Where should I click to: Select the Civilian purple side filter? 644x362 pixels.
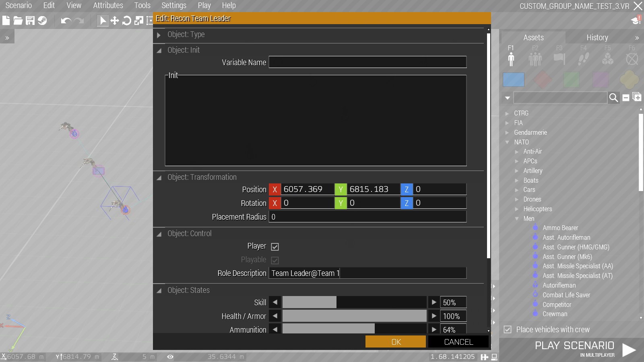(601, 80)
